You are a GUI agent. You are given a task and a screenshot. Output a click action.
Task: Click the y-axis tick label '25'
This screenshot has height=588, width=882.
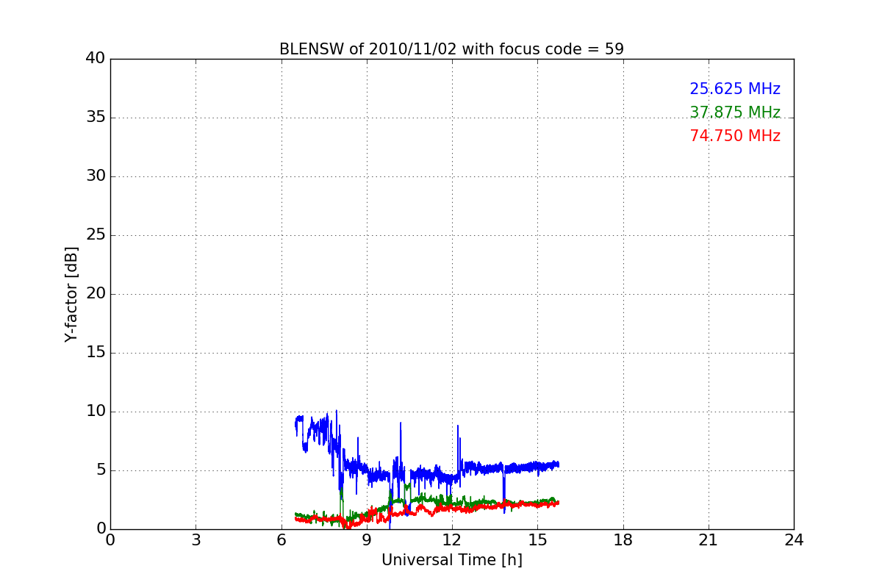(95, 235)
